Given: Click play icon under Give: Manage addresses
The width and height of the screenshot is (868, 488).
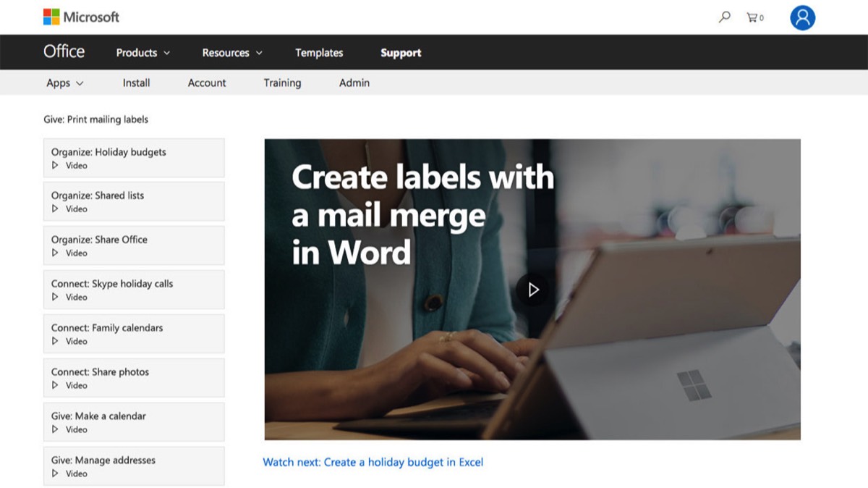Looking at the screenshot, I should 55,474.
